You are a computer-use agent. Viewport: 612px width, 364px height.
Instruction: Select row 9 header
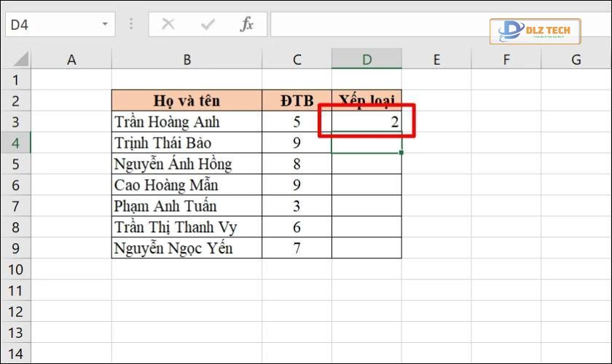tap(15, 248)
